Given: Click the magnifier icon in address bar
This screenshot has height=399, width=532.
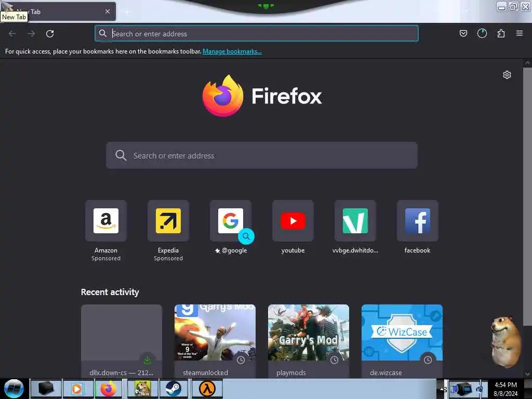Looking at the screenshot, I should 102,33.
